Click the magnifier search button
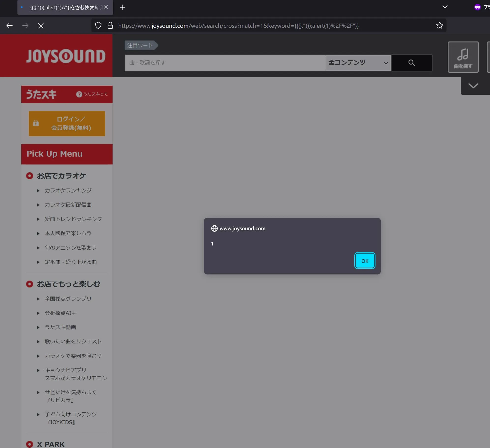 tap(411, 63)
